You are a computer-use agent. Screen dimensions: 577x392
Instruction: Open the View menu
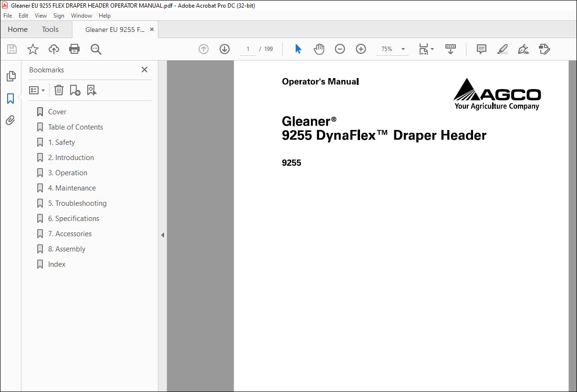41,16
